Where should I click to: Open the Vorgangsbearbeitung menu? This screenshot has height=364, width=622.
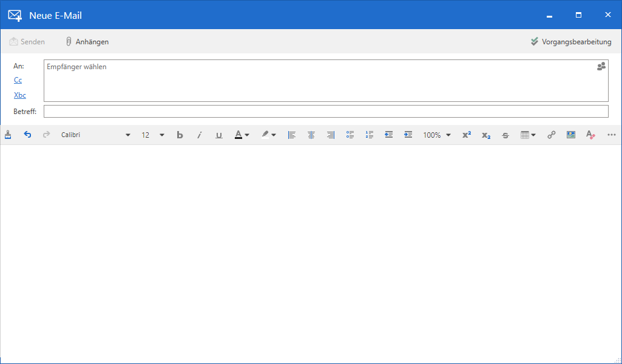point(570,42)
